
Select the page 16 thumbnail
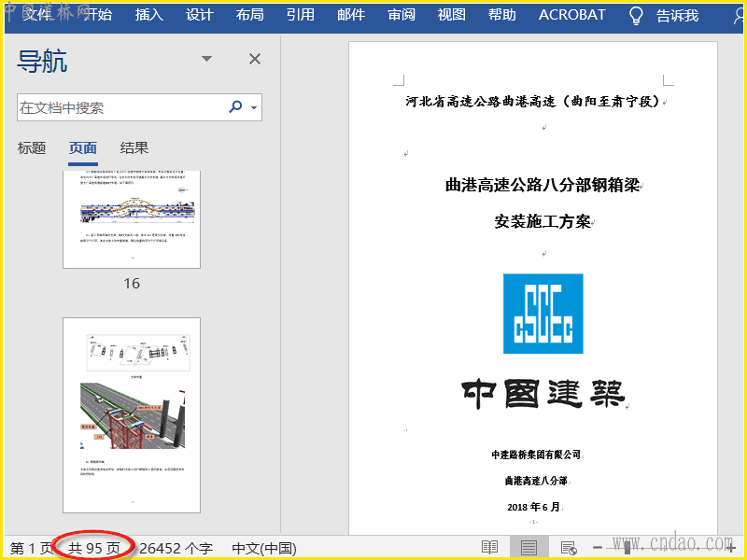tap(132, 219)
